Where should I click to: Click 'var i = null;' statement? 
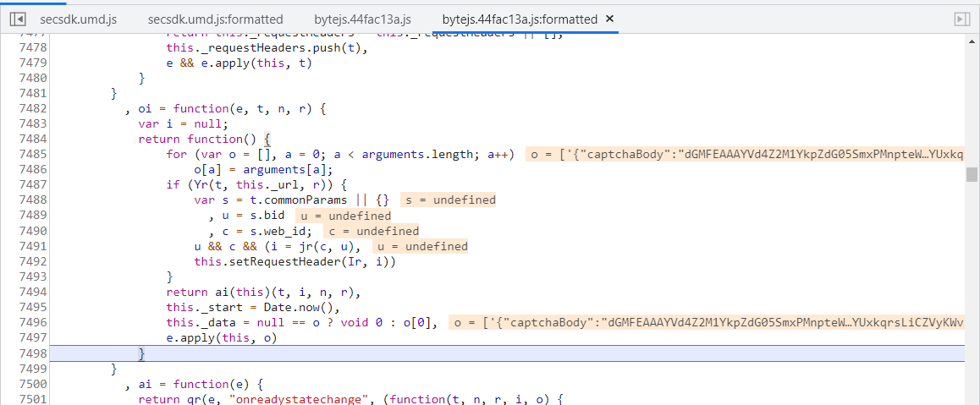click(183, 123)
